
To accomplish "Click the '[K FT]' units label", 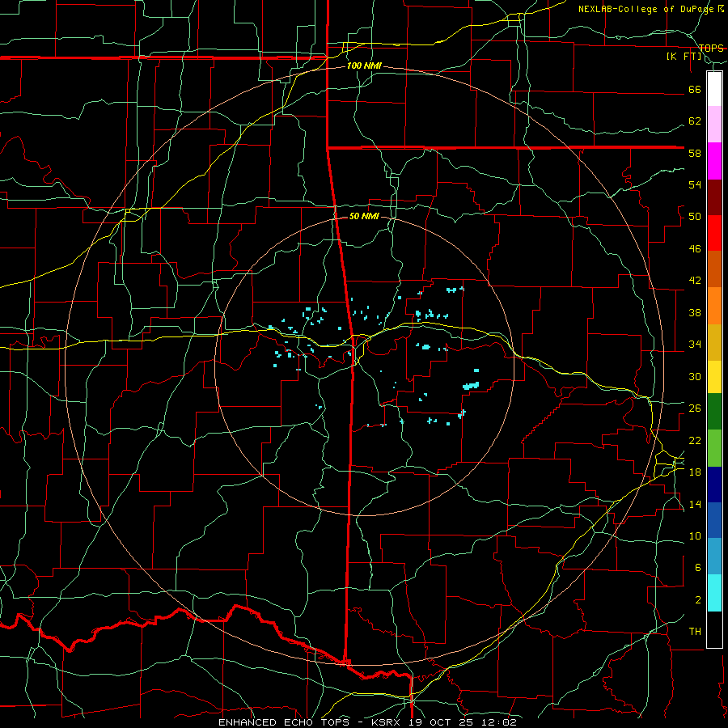I will [x=684, y=57].
